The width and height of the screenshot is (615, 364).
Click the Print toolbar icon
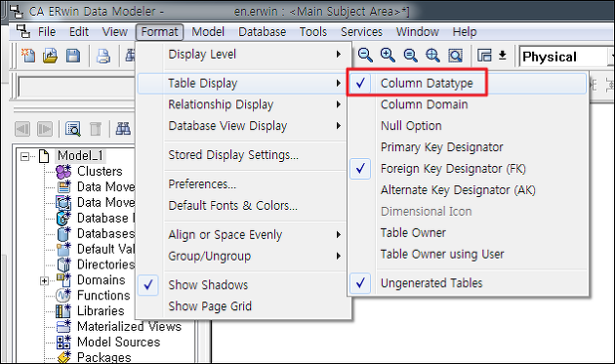pos(103,56)
